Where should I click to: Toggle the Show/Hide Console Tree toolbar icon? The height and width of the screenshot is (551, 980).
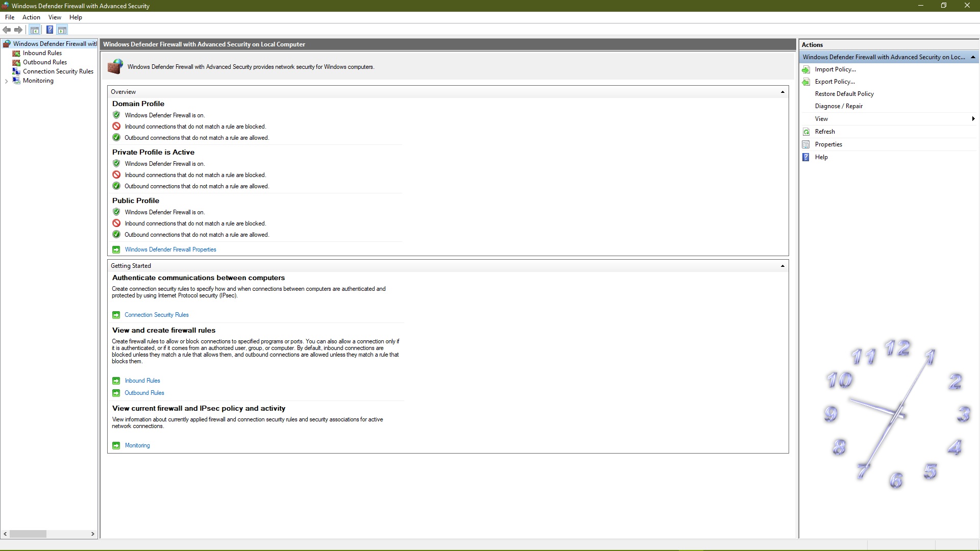point(35,30)
